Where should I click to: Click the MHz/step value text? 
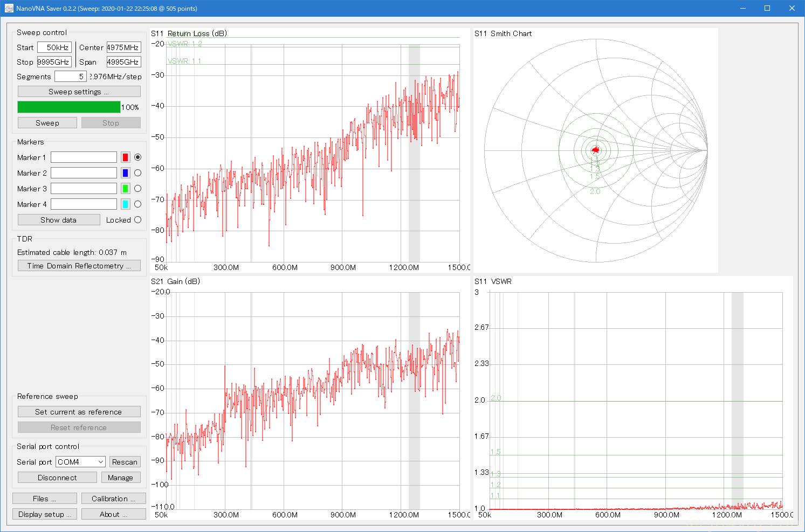coord(115,77)
